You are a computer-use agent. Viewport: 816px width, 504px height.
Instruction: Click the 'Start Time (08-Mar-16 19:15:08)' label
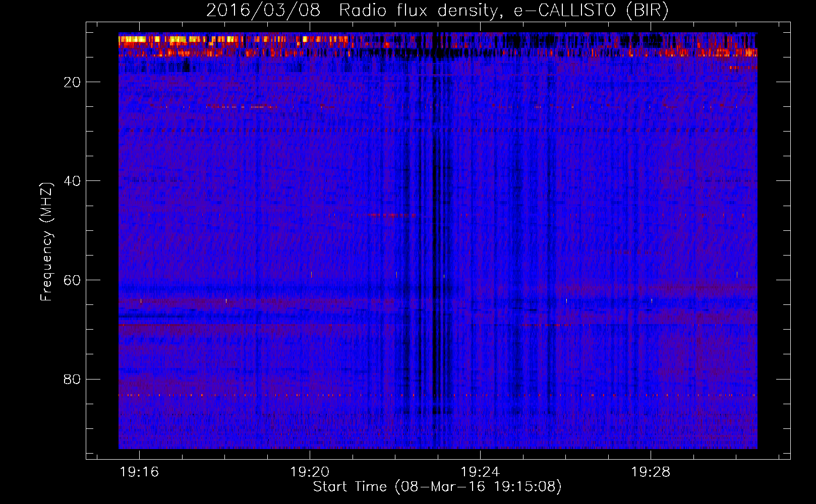(437, 487)
